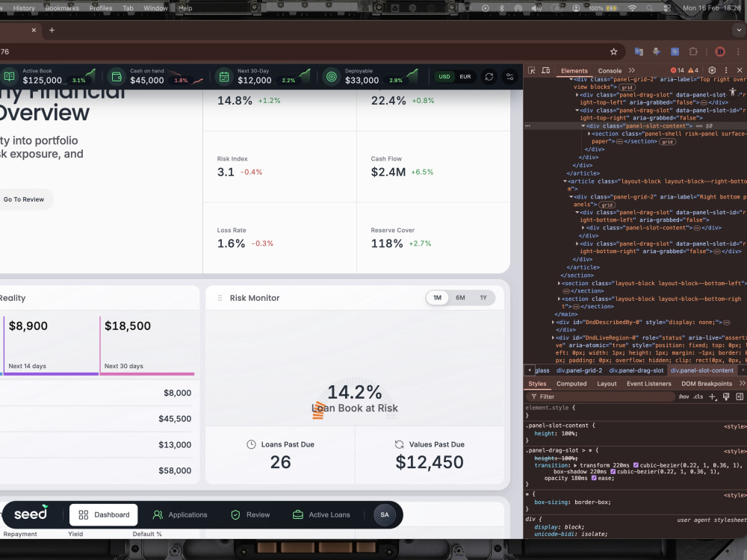Click the three-dot browser extension icon by the star
747x560 pixels.
pyautogui.click(x=738, y=52)
